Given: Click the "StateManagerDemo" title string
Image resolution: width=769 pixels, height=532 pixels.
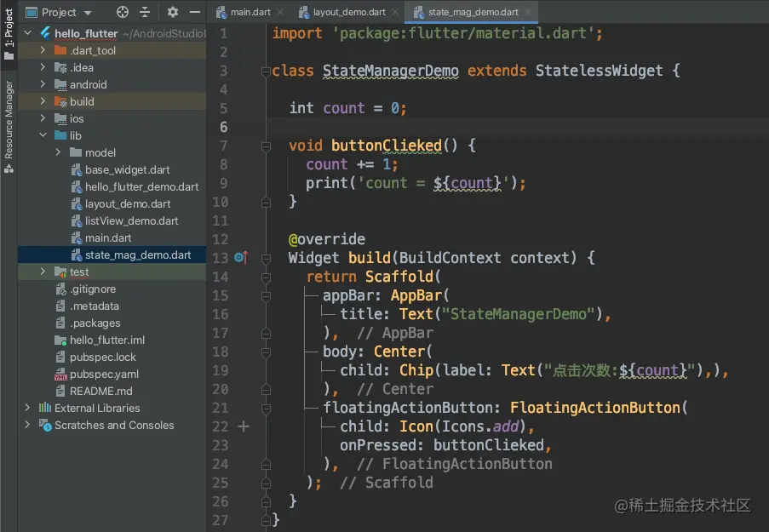Looking at the screenshot, I should click(x=518, y=314).
